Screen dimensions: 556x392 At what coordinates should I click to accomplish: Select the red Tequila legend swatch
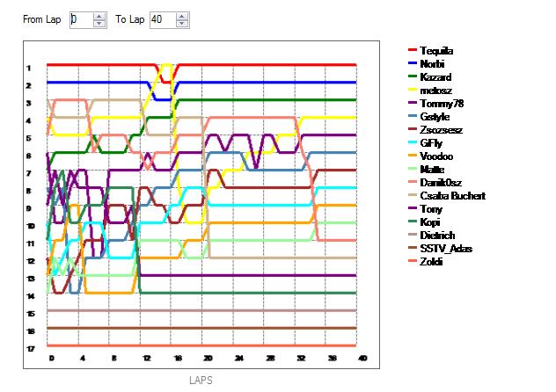point(413,49)
